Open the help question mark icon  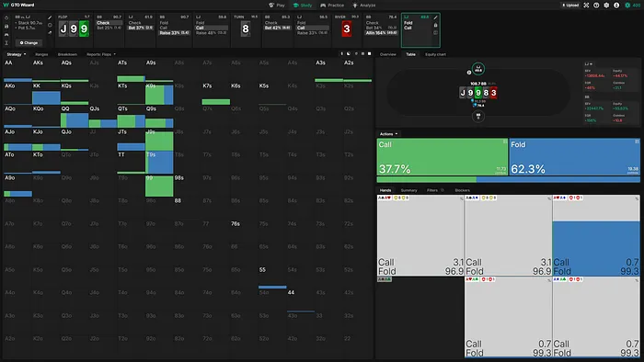coord(596,6)
